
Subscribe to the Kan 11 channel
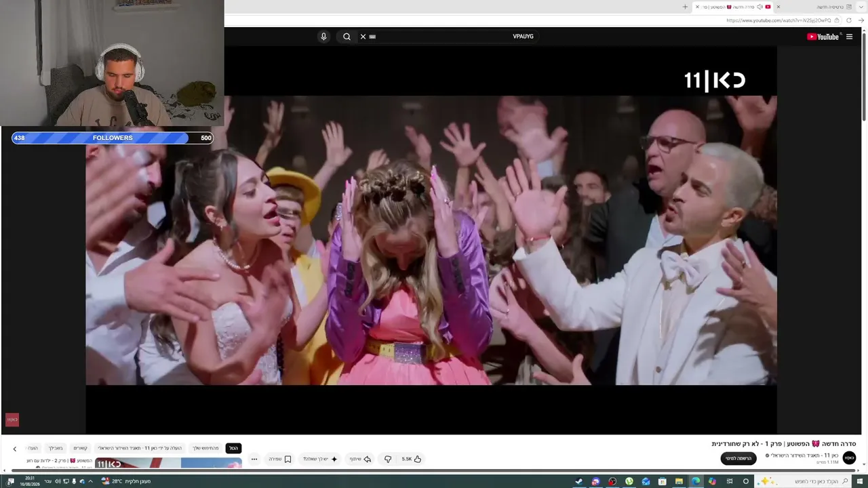[x=738, y=459]
